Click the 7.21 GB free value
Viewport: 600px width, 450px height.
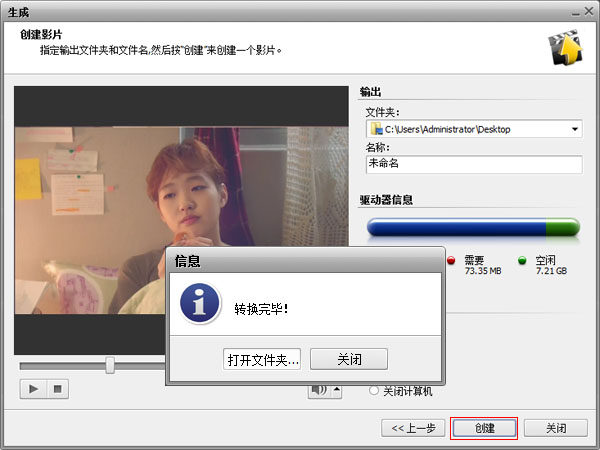click(x=551, y=271)
